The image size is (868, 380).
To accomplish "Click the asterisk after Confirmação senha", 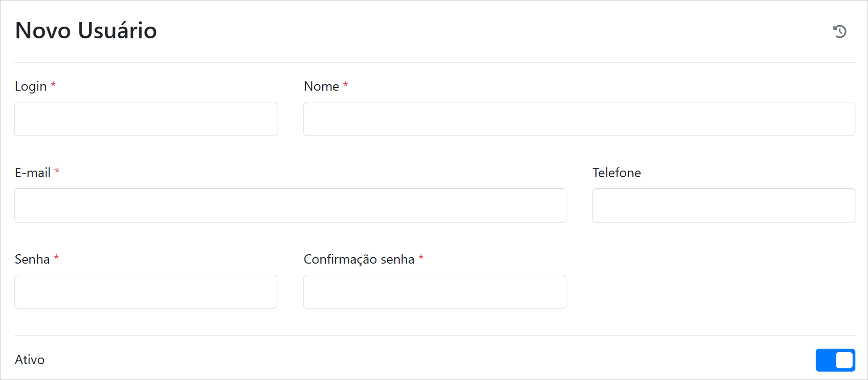I will tap(421, 258).
